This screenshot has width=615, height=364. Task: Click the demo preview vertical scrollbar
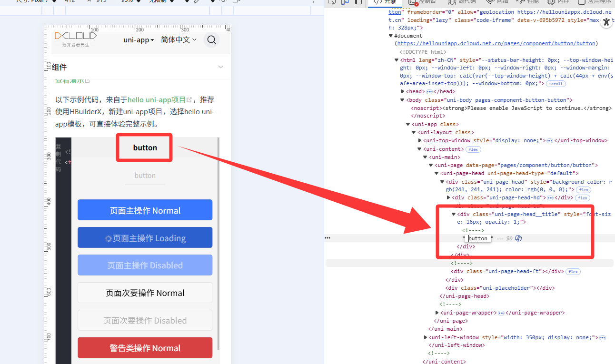pyautogui.click(x=218, y=244)
